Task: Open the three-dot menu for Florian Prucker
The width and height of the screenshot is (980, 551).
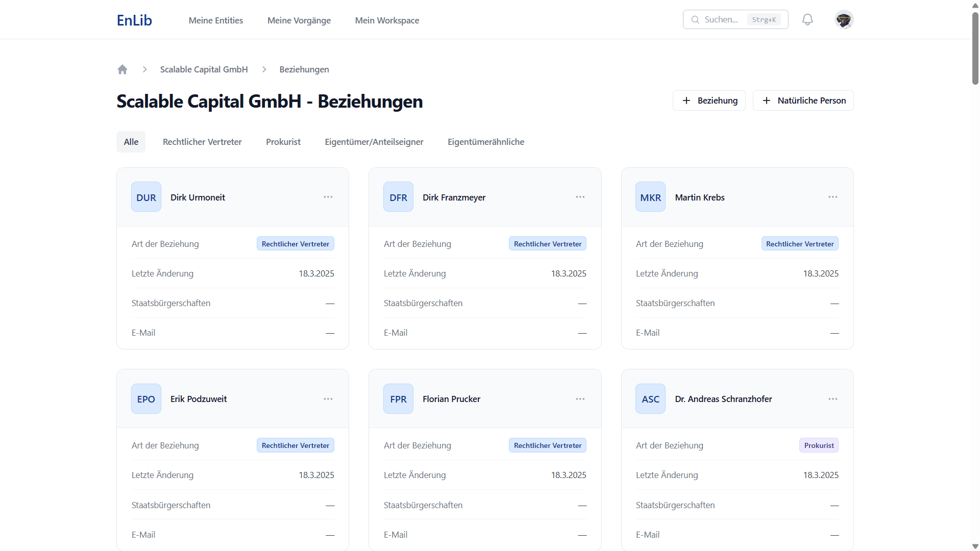Action: [x=580, y=399]
